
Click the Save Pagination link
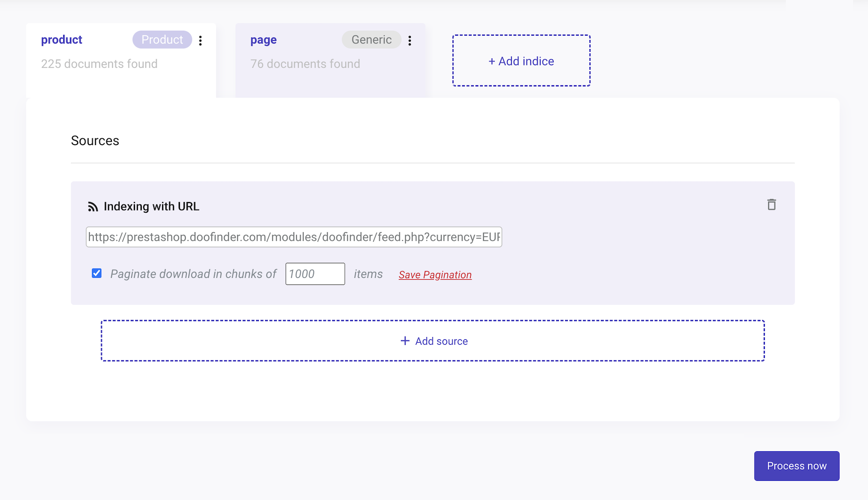click(435, 275)
